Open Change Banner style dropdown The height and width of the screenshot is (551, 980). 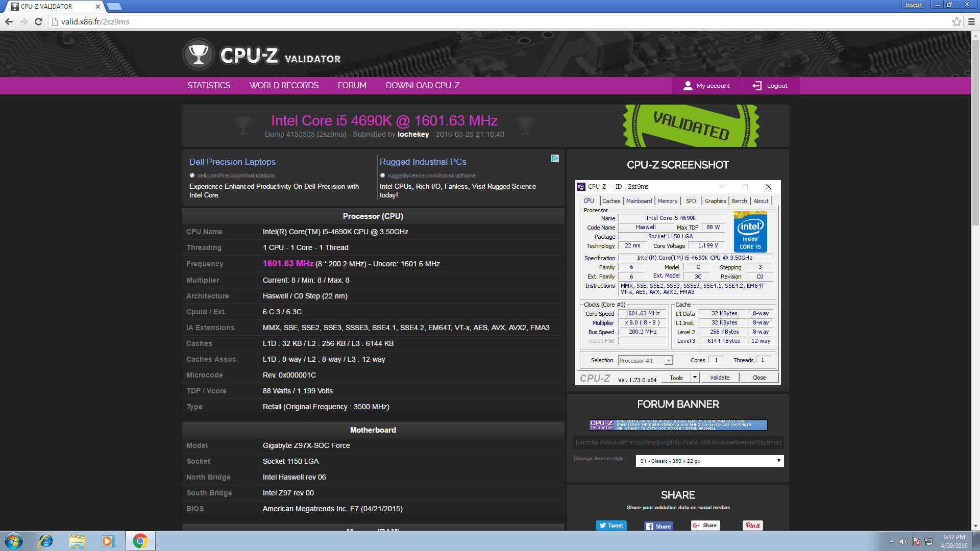click(709, 461)
